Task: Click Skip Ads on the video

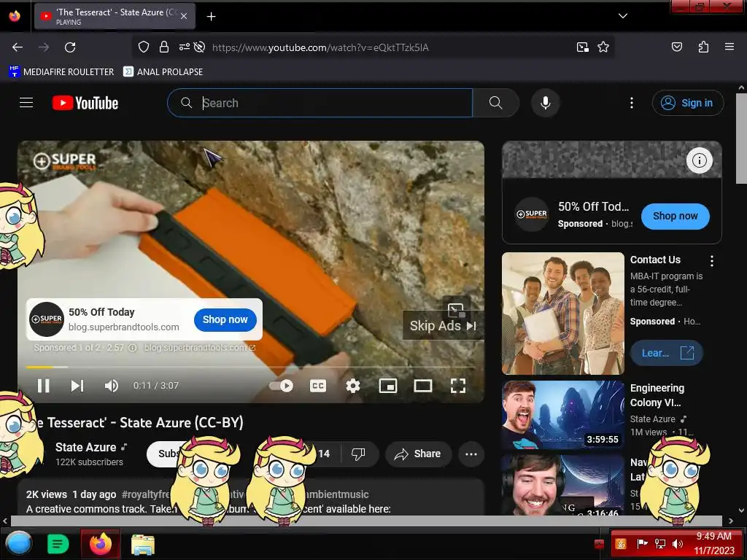Action: tap(443, 326)
